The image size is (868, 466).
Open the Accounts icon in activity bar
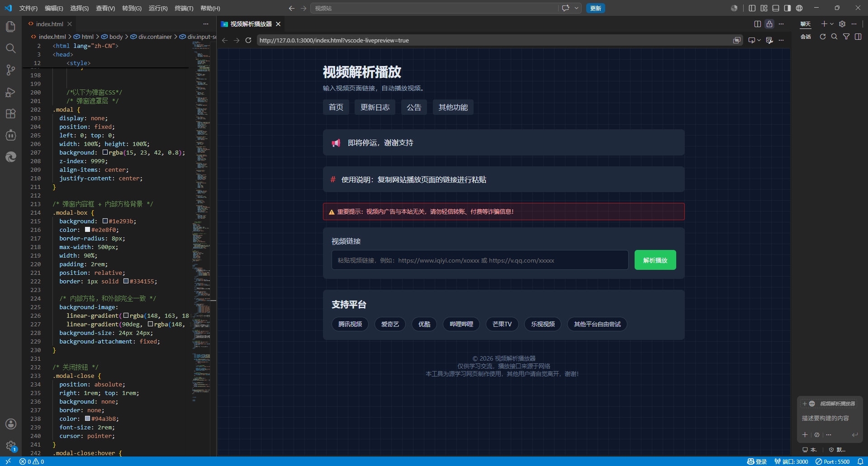11,424
